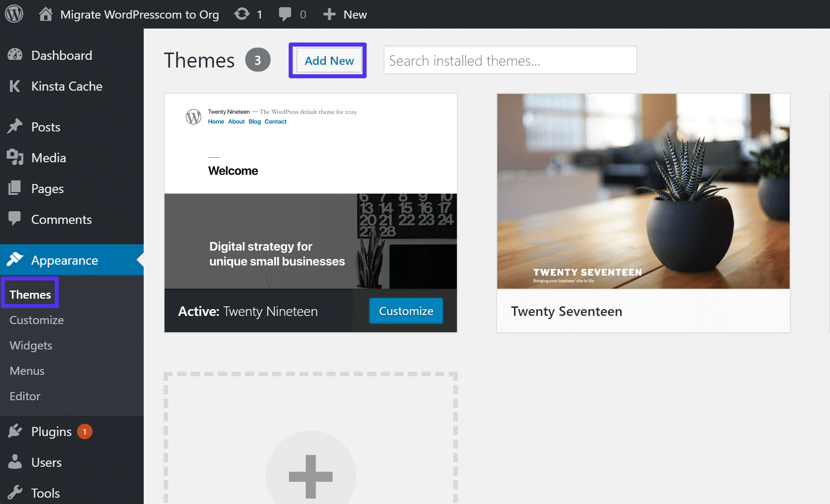Image resolution: width=830 pixels, height=504 pixels.
Task: Add a theme via the dashed plus placeholder
Action: point(310,476)
